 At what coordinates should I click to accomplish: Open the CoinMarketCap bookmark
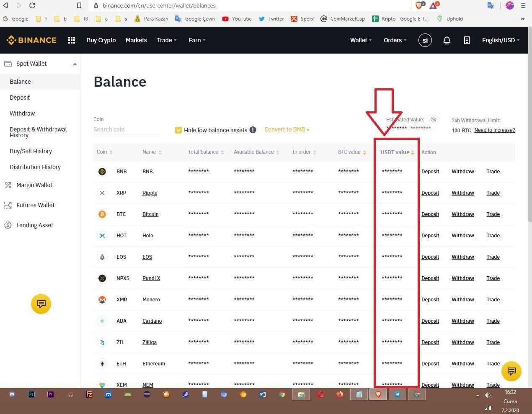click(343, 19)
